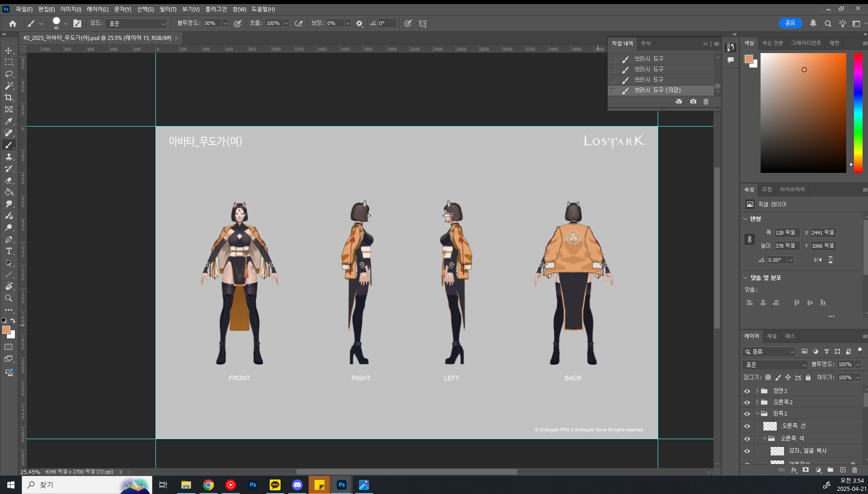Click the 공유 share button
868x494 pixels.
pyautogui.click(x=790, y=23)
